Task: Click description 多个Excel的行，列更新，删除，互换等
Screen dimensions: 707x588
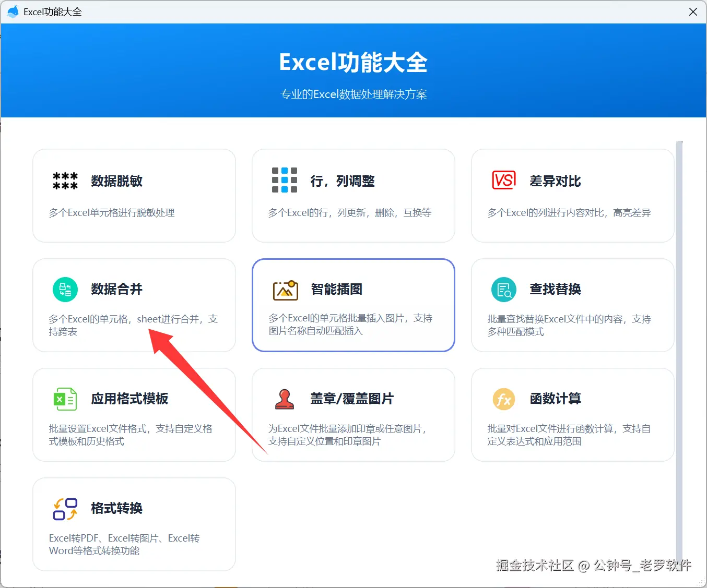Action: pos(350,213)
